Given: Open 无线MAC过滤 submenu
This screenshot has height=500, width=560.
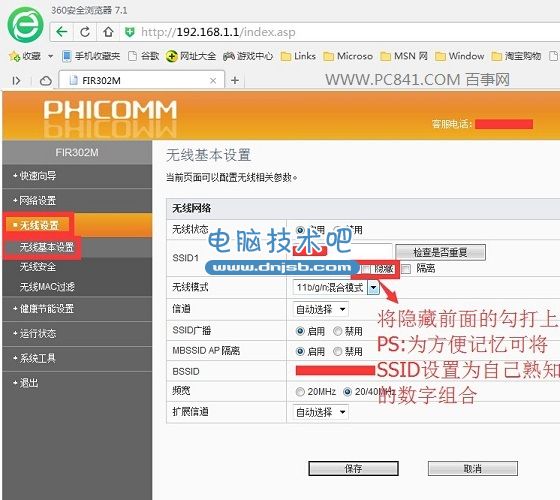Looking at the screenshot, I should point(47,287).
